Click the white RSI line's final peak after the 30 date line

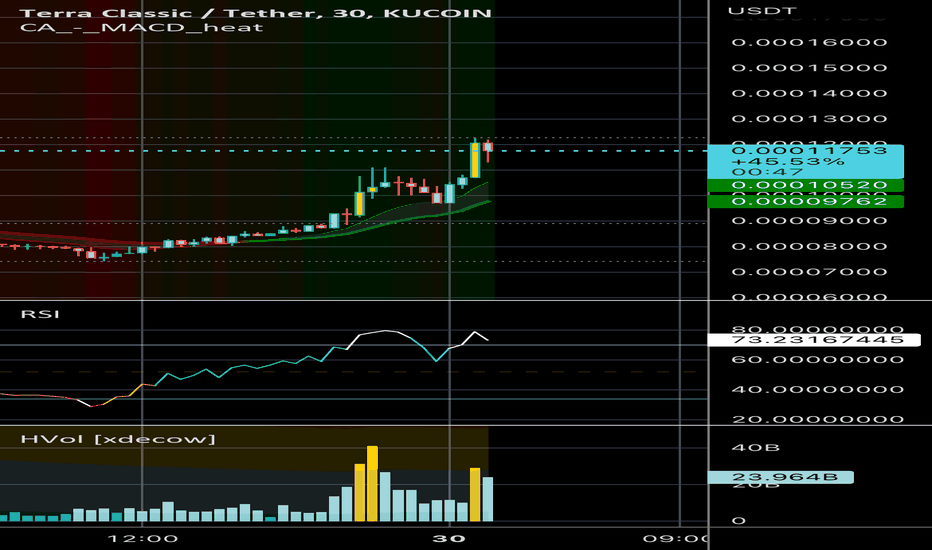click(475, 332)
